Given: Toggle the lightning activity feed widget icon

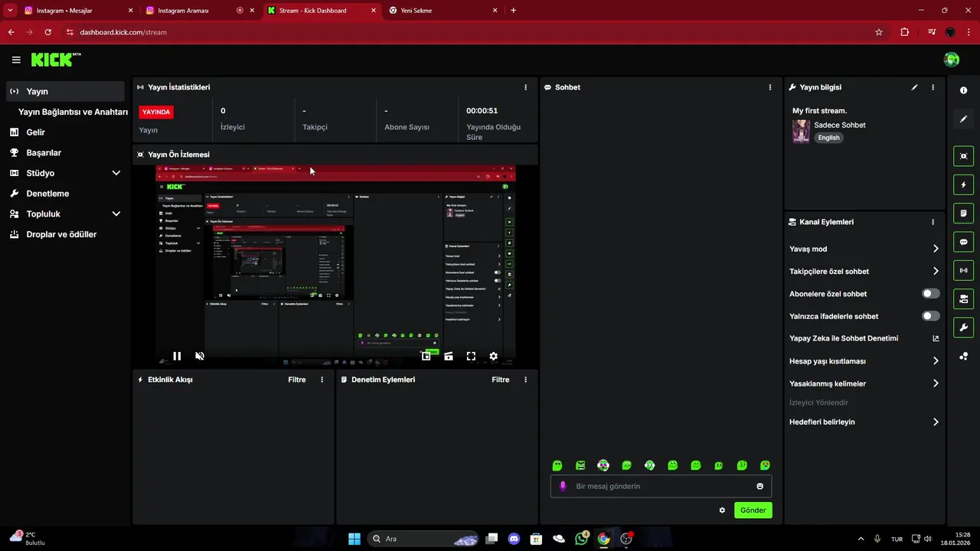Looking at the screenshot, I should pyautogui.click(x=963, y=184).
